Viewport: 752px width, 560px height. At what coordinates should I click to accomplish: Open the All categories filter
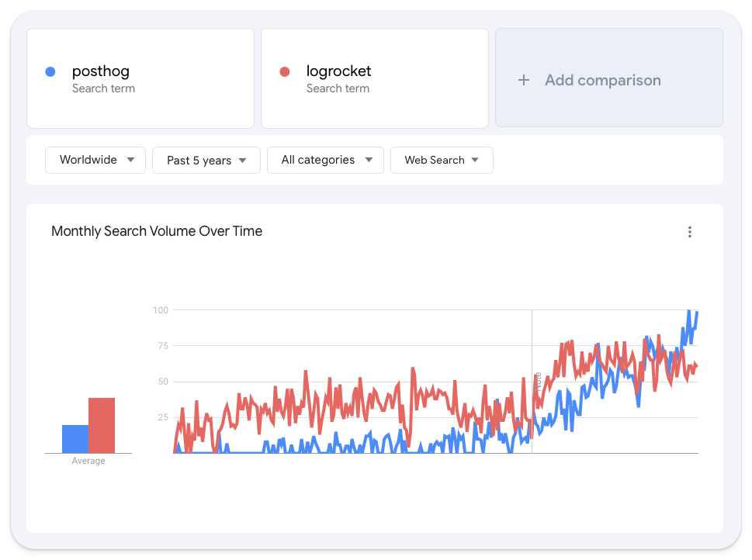point(324,160)
